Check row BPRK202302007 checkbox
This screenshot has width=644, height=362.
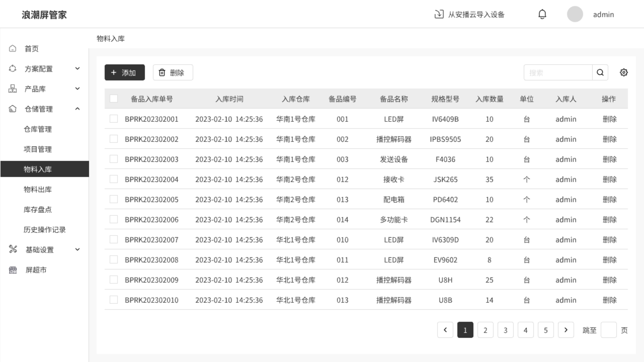pos(114,239)
